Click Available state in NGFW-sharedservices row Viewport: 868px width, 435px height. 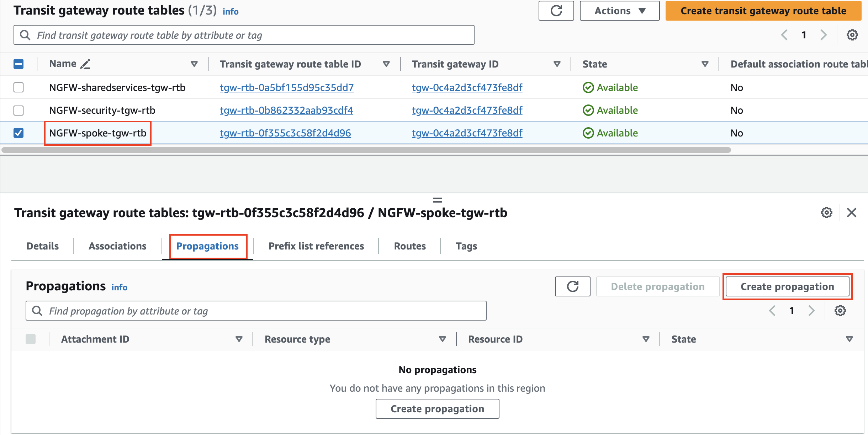pyautogui.click(x=610, y=87)
